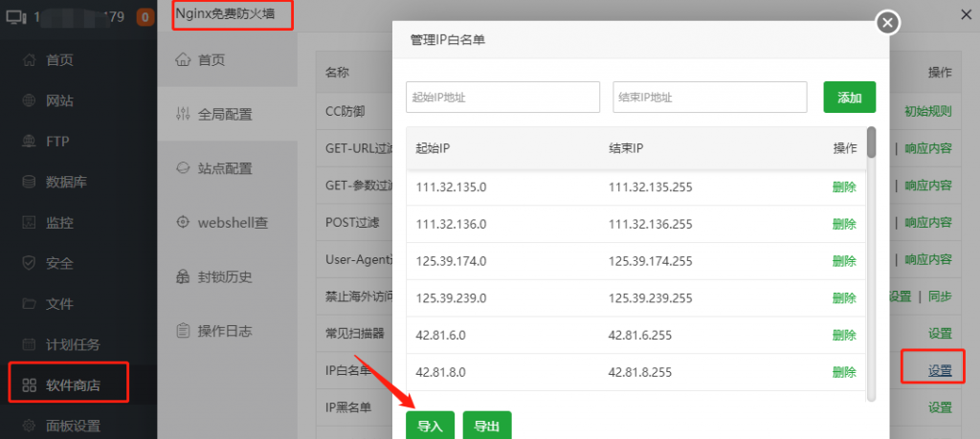The image size is (980, 439).
Task: Click the FTP globe icon in sidebar
Action: click(29, 142)
